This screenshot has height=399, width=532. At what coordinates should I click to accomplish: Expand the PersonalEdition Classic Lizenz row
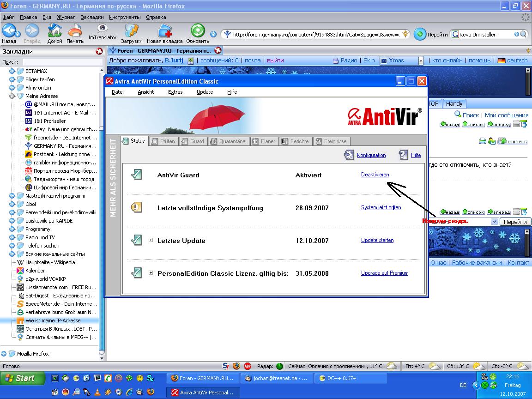(x=151, y=273)
